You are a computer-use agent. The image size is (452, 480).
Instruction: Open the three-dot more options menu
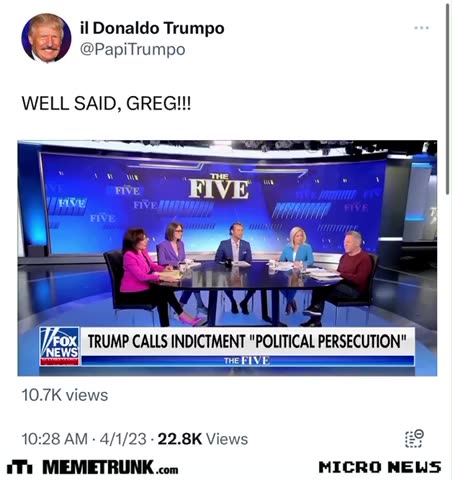[x=421, y=28]
